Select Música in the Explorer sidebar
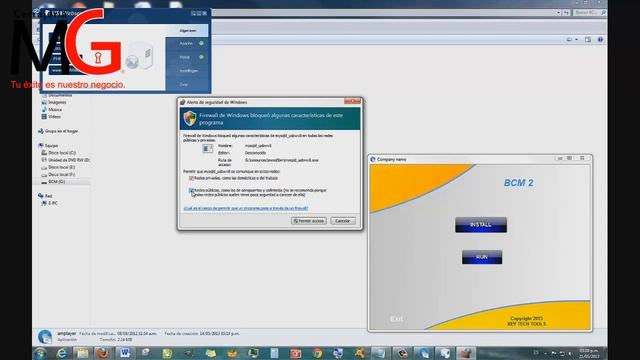The width and height of the screenshot is (640, 360). 52,109
